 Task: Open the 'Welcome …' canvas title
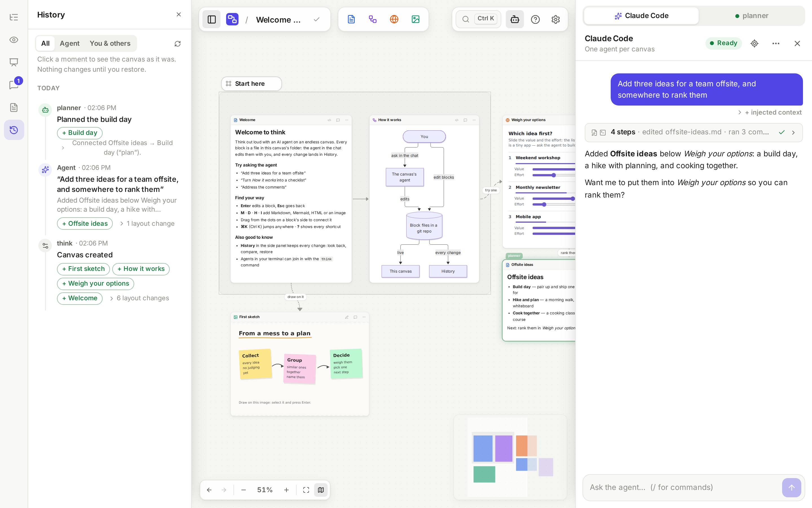(278, 20)
